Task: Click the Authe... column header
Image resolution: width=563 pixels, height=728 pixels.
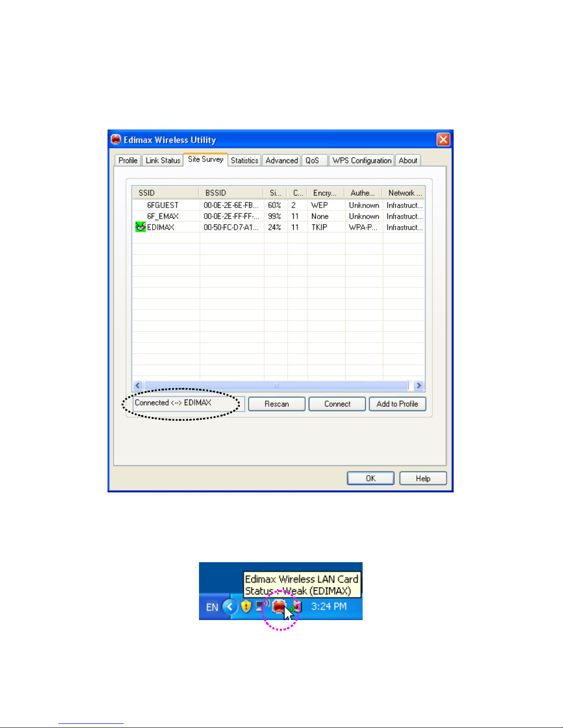Action: [x=364, y=193]
